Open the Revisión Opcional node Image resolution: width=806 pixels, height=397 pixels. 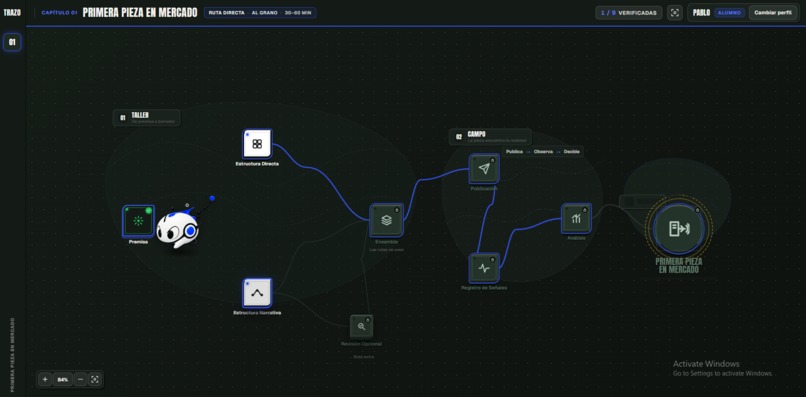[361, 326]
